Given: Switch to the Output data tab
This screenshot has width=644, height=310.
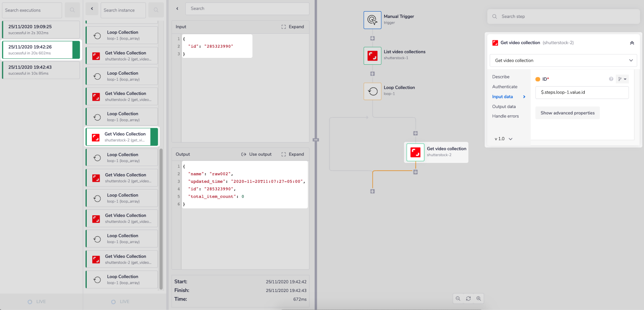Looking at the screenshot, I should pyautogui.click(x=504, y=106).
